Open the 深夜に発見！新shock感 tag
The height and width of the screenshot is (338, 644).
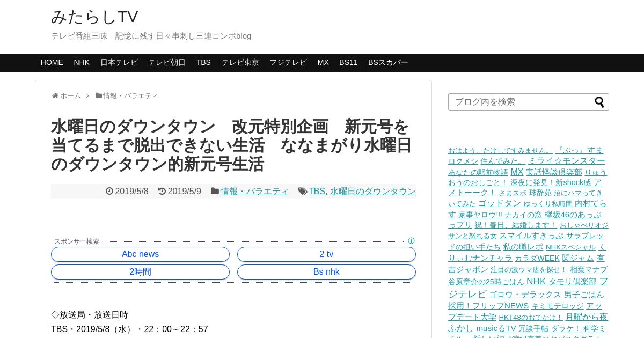[x=551, y=182]
